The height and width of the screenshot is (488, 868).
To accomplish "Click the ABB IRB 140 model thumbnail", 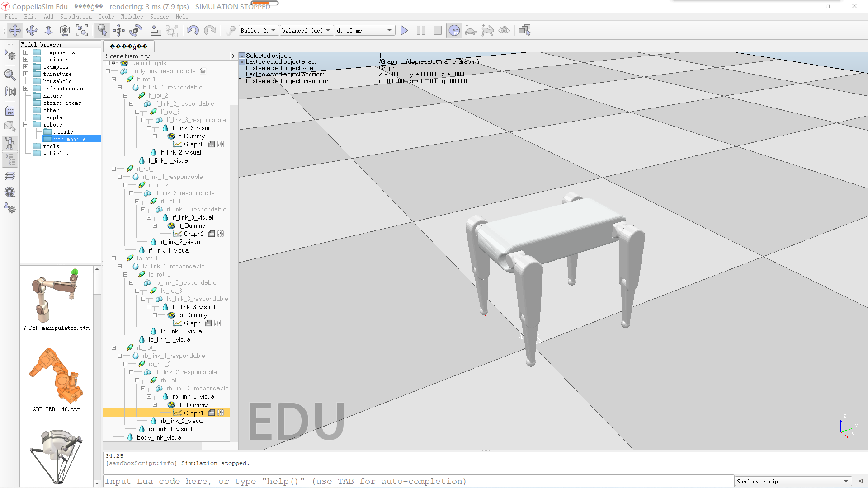I will tap(57, 376).
